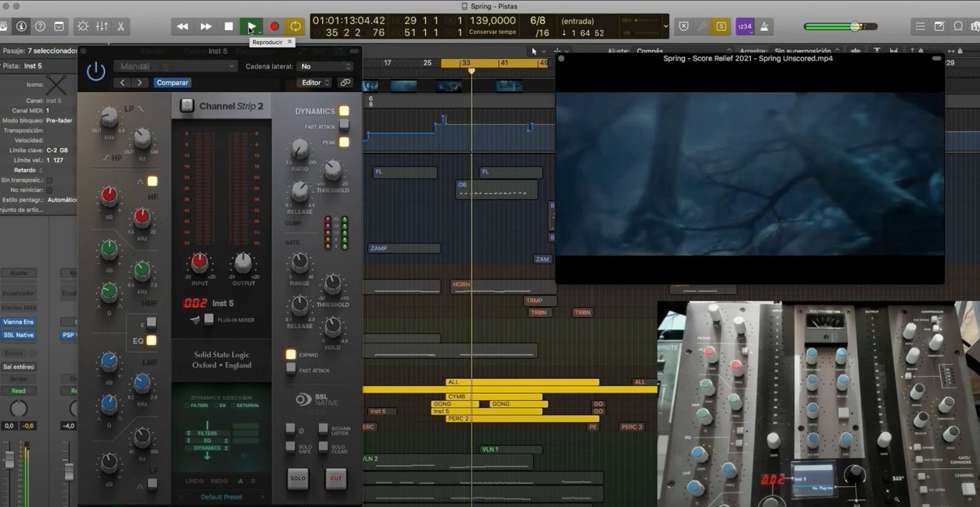Screen dimensions: 980x507
Task: Click the OUTPUT gain knob
Action: pos(244,262)
